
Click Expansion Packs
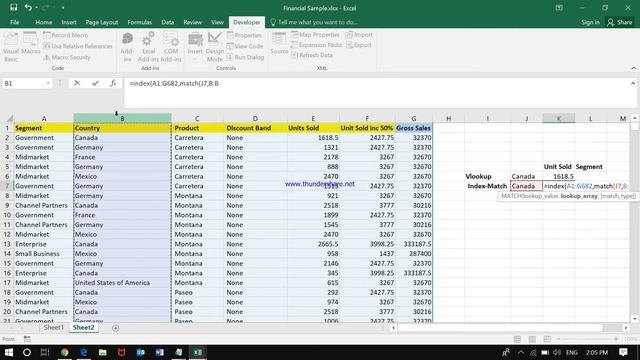click(x=317, y=45)
